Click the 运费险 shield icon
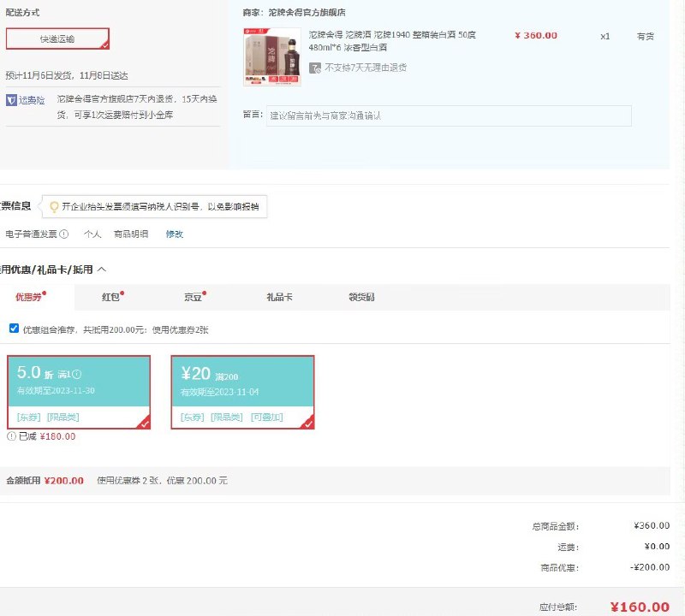 click(x=11, y=100)
